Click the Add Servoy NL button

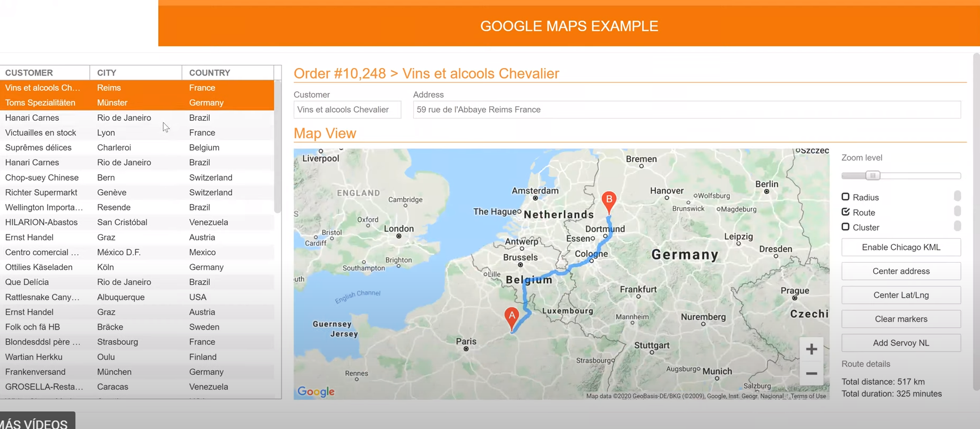coord(901,342)
